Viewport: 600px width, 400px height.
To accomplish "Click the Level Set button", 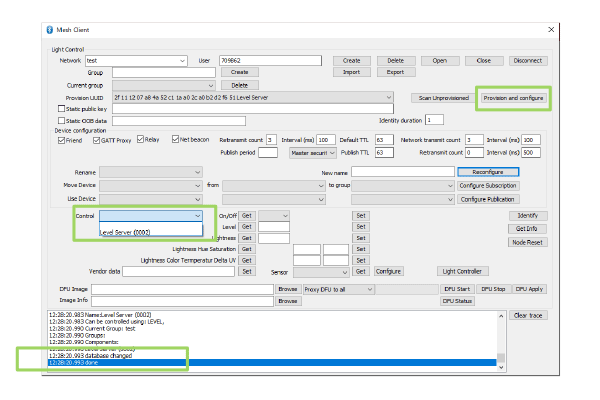I will [361, 227].
